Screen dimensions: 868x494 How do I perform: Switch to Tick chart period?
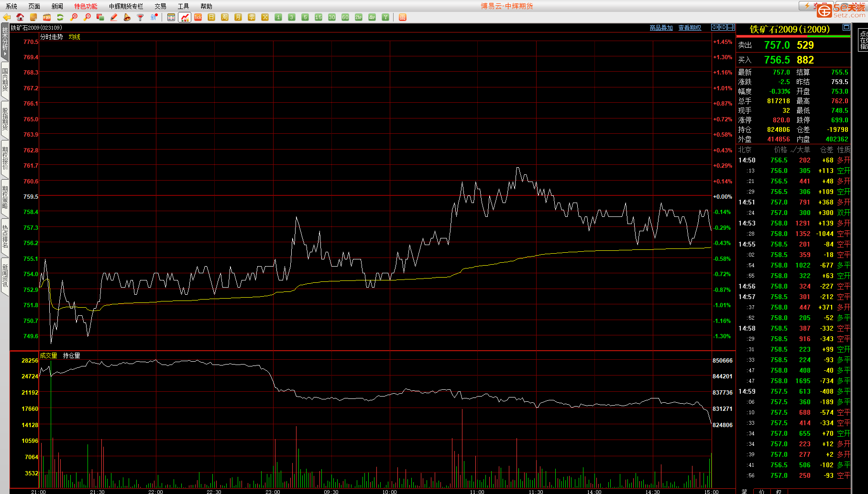tap(198, 17)
